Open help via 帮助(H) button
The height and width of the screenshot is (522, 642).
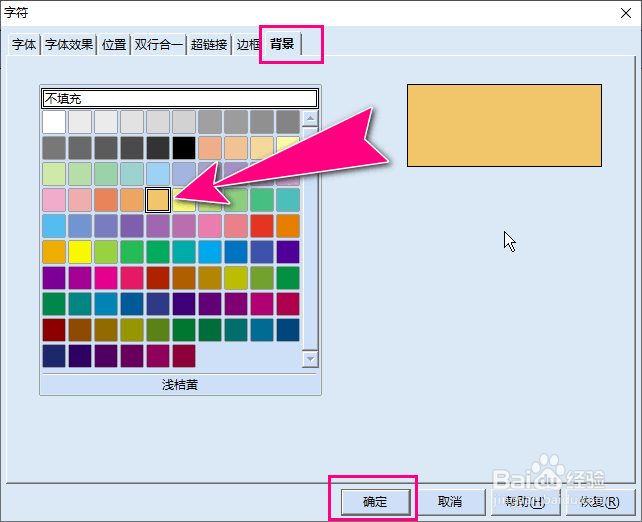click(x=525, y=502)
